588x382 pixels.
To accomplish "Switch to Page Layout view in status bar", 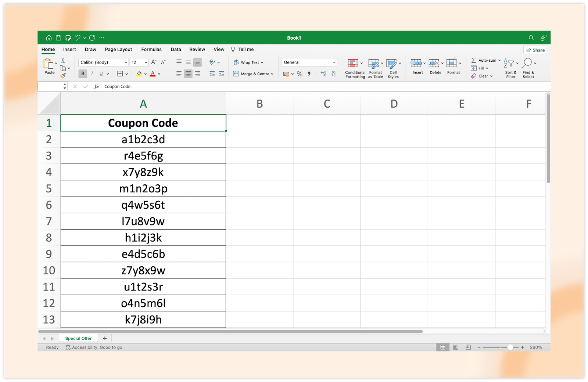I will click(x=456, y=347).
